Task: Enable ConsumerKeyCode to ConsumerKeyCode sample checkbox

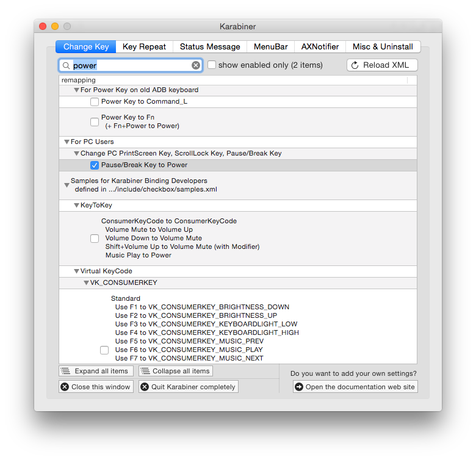Action: point(95,239)
